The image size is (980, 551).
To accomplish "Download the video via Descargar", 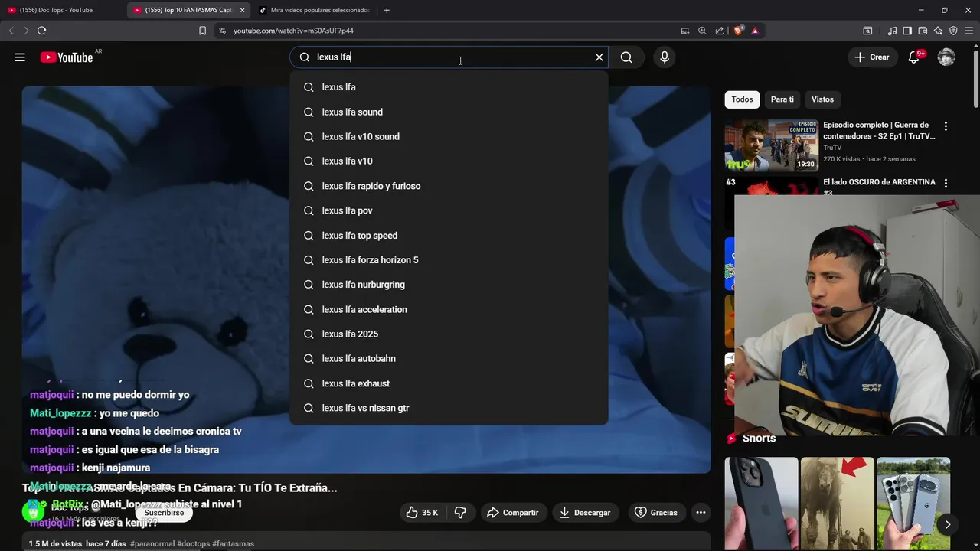I will 585,513.
